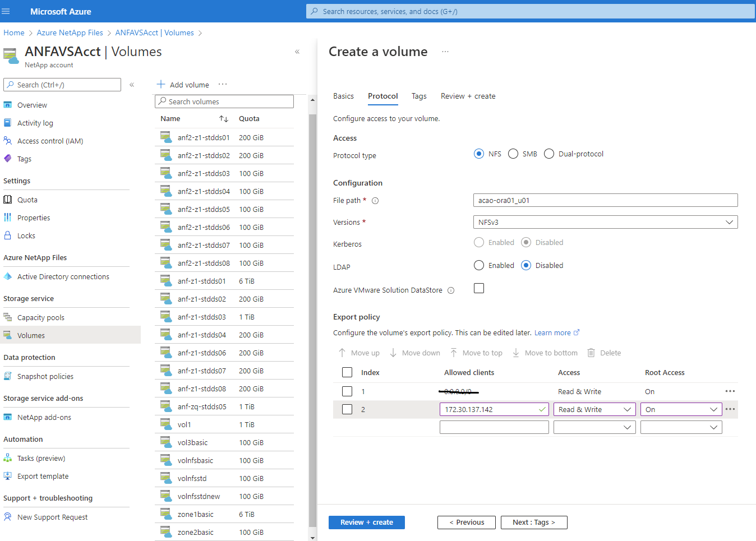Viewport: 756px width, 541px height.
Task: Switch to the Basics tab
Action: [x=343, y=96]
